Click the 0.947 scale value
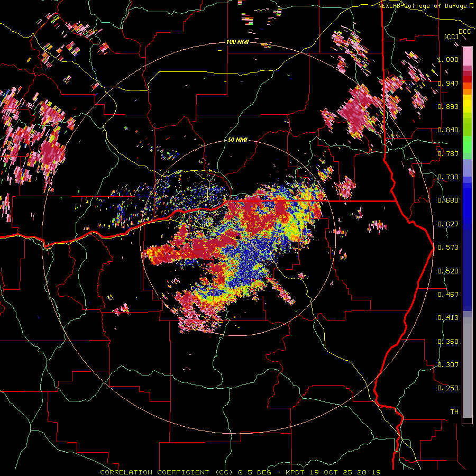This screenshot has width=476, height=476. [448, 83]
